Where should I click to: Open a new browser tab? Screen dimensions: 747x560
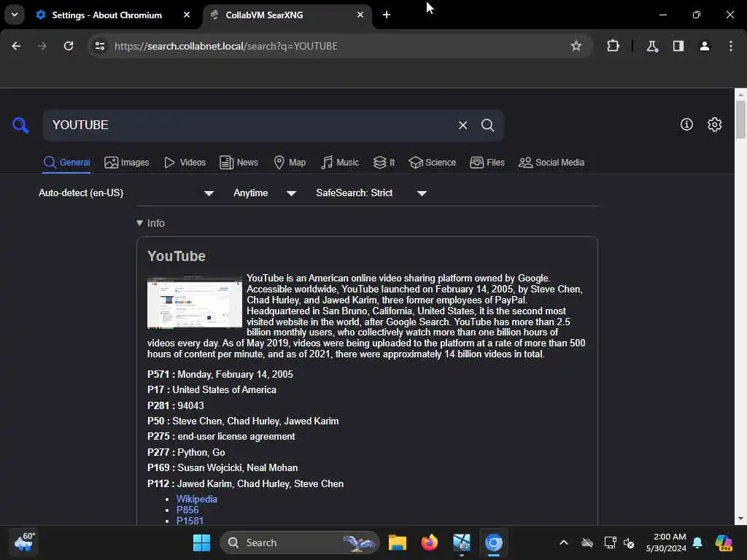click(x=387, y=15)
